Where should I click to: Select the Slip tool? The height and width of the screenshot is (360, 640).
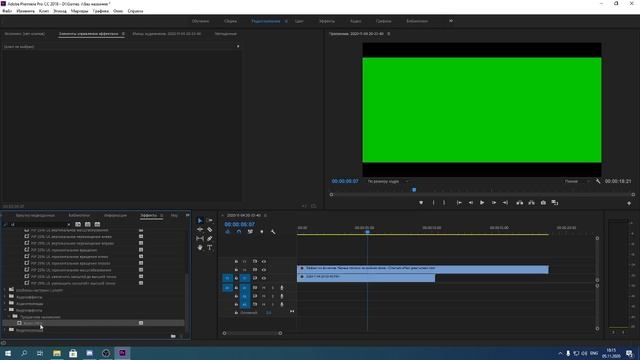(200, 238)
